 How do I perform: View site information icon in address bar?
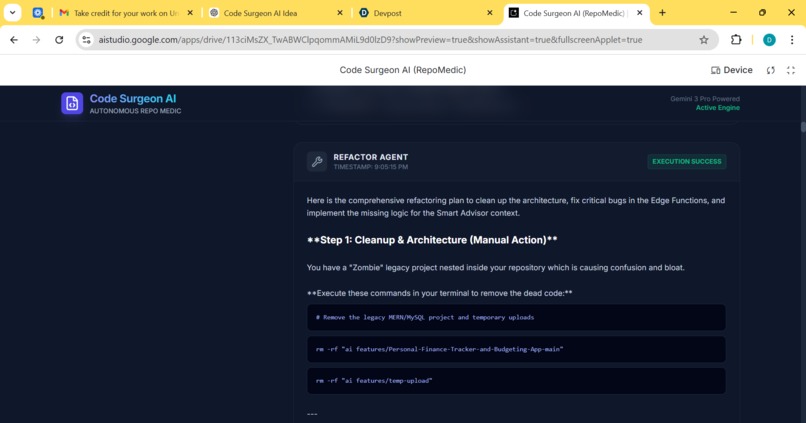(x=86, y=40)
